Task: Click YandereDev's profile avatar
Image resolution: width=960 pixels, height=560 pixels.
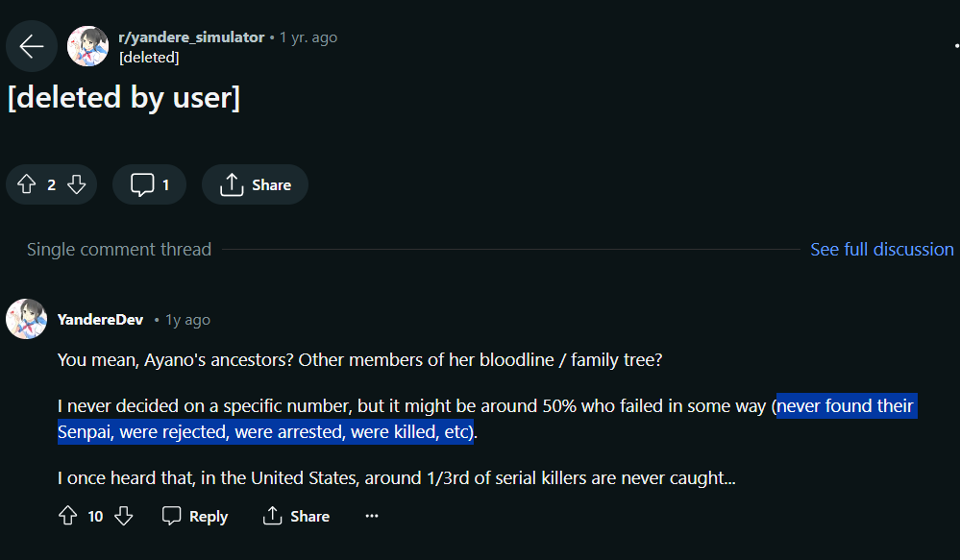Action: point(27,319)
